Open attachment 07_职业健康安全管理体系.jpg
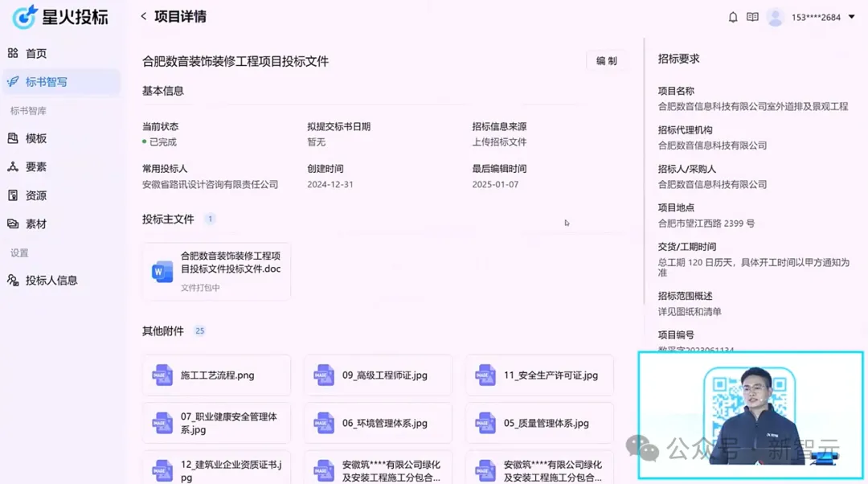 [216, 423]
